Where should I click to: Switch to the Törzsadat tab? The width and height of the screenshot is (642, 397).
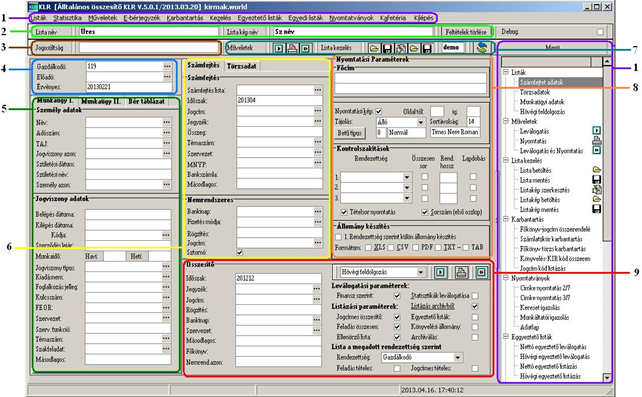(x=242, y=66)
